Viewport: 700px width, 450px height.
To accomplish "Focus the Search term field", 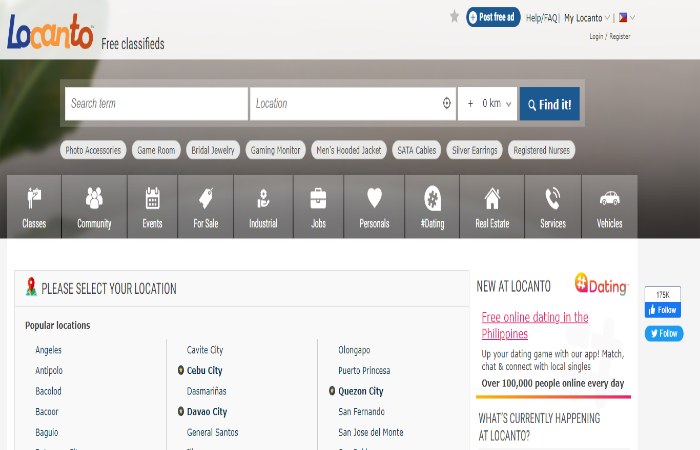I will click(156, 104).
